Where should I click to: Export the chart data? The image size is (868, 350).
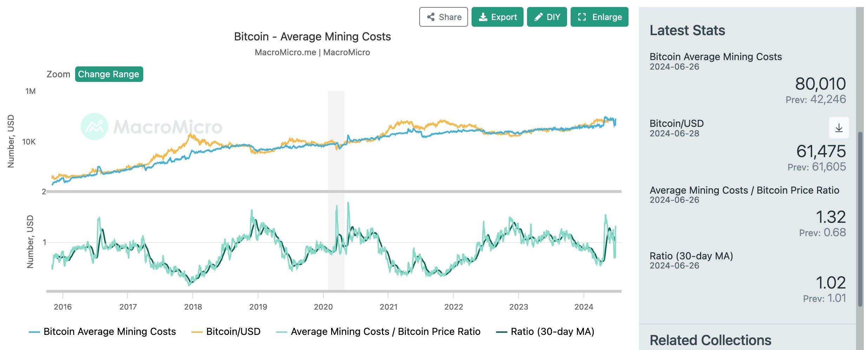click(x=497, y=17)
